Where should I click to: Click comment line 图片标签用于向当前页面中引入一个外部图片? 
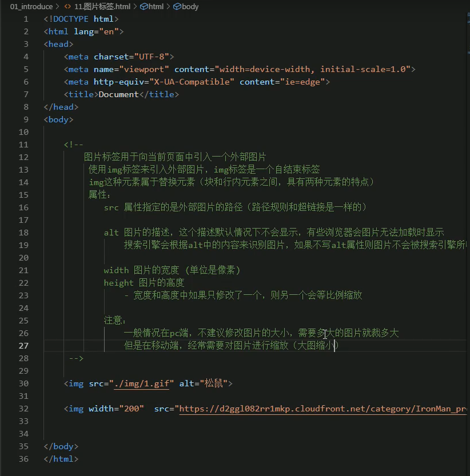tap(175, 157)
